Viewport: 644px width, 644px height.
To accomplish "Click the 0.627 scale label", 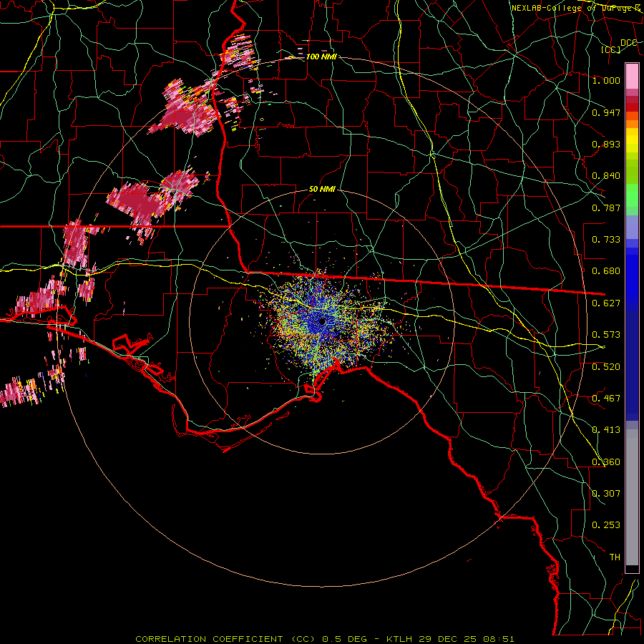I will click(606, 303).
